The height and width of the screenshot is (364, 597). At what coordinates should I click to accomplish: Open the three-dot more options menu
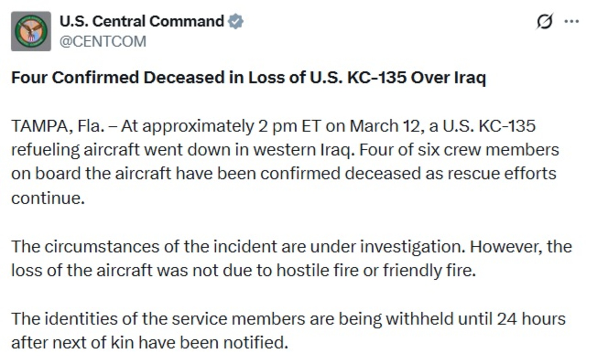point(572,21)
